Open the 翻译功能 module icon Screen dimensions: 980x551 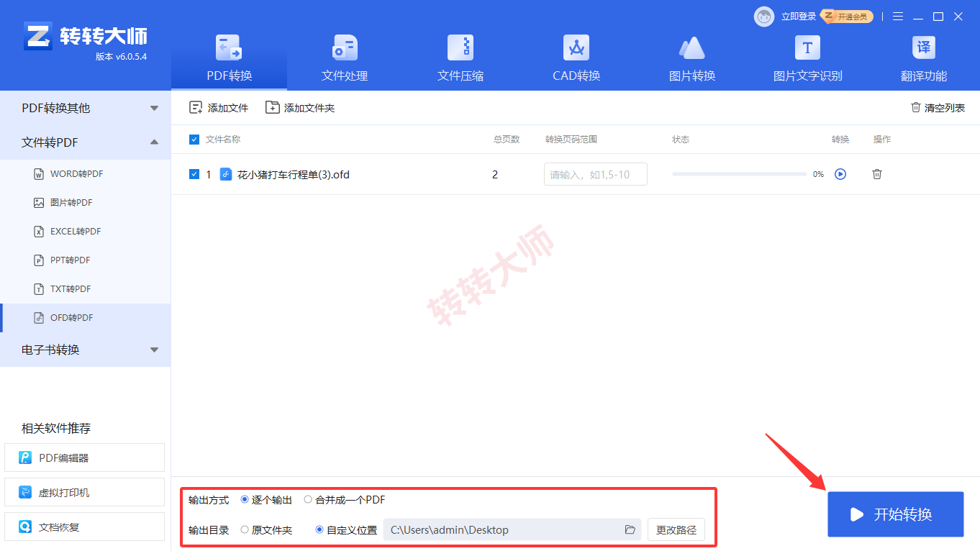click(x=924, y=47)
